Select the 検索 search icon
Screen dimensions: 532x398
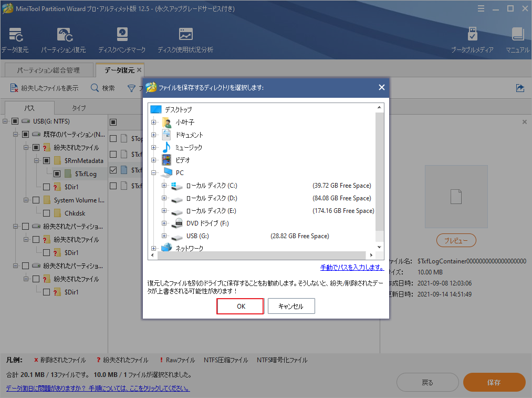point(95,88)
